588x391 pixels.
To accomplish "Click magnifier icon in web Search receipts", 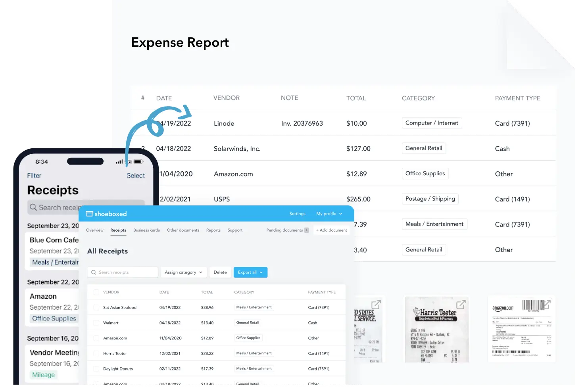I will coord(94,272).
